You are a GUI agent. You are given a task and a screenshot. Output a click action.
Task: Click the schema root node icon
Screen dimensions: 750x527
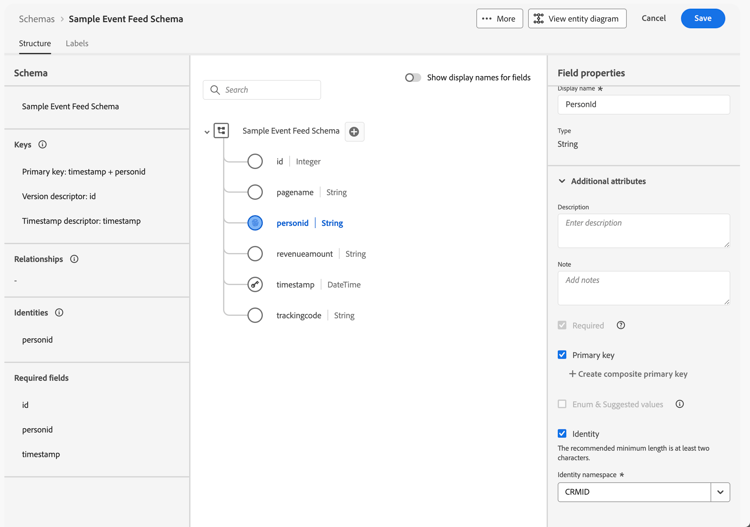(x=222, y=131)
